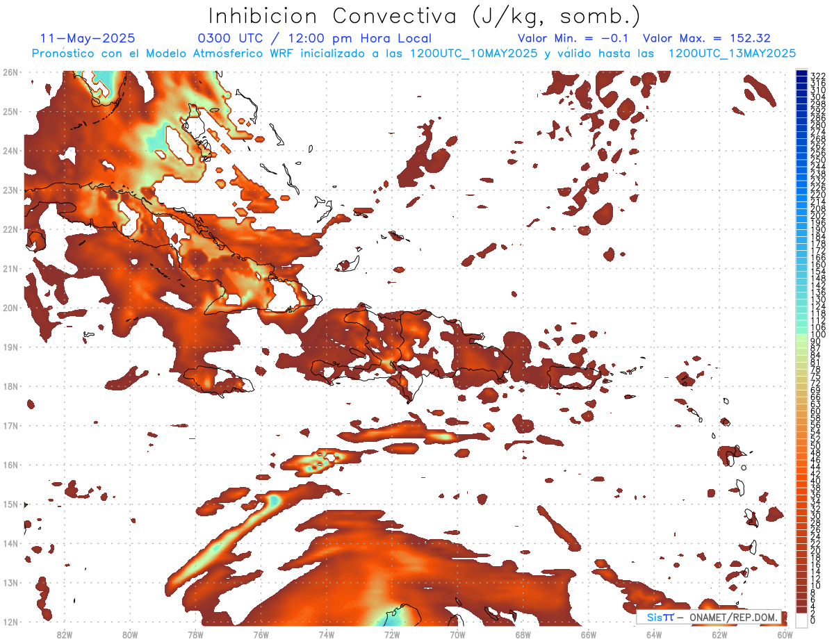Click the longitude label "80W"
Screen dimensions: 834x644
[129, 634]
